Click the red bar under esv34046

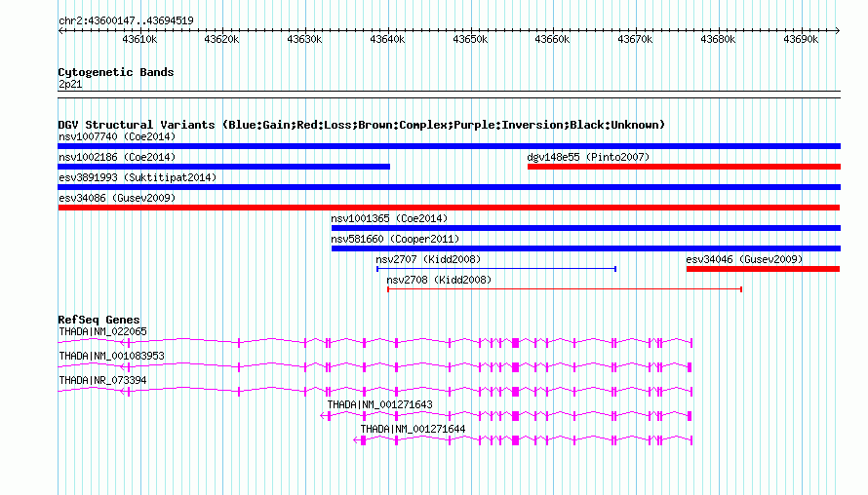[x=764, y=269]
